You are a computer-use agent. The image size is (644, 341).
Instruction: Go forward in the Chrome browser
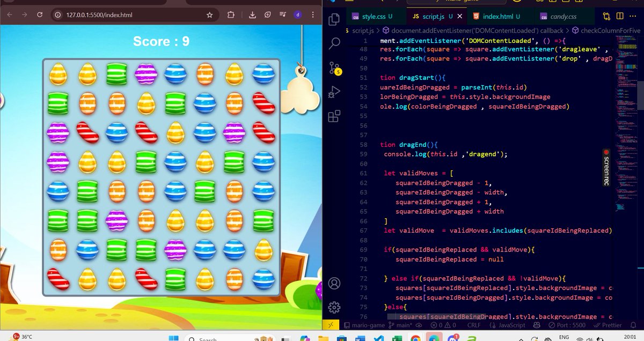tap(24, 15)
